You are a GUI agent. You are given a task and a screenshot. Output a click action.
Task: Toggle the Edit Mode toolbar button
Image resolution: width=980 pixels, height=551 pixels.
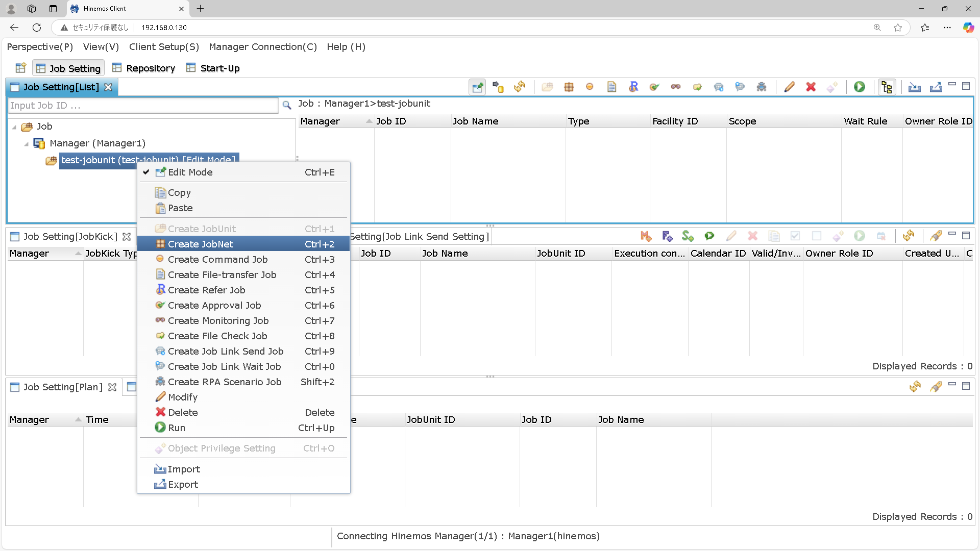coord(477,87)
